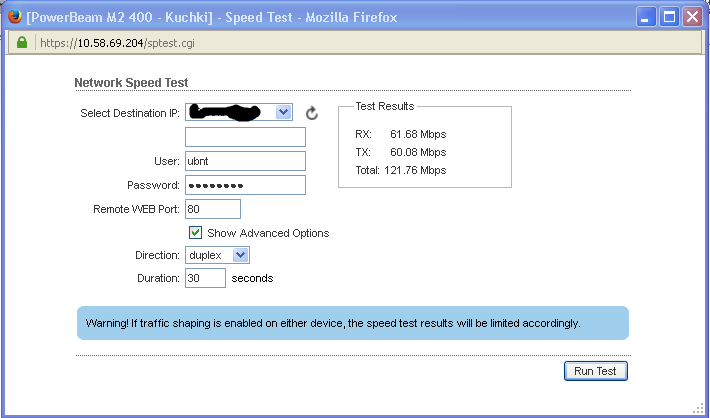Minimize the Firefox speed test window

[646, 17]
